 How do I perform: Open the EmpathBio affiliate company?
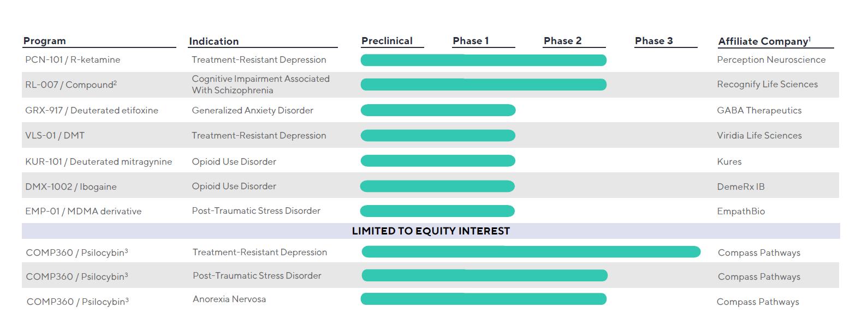[x=741, y=212]
